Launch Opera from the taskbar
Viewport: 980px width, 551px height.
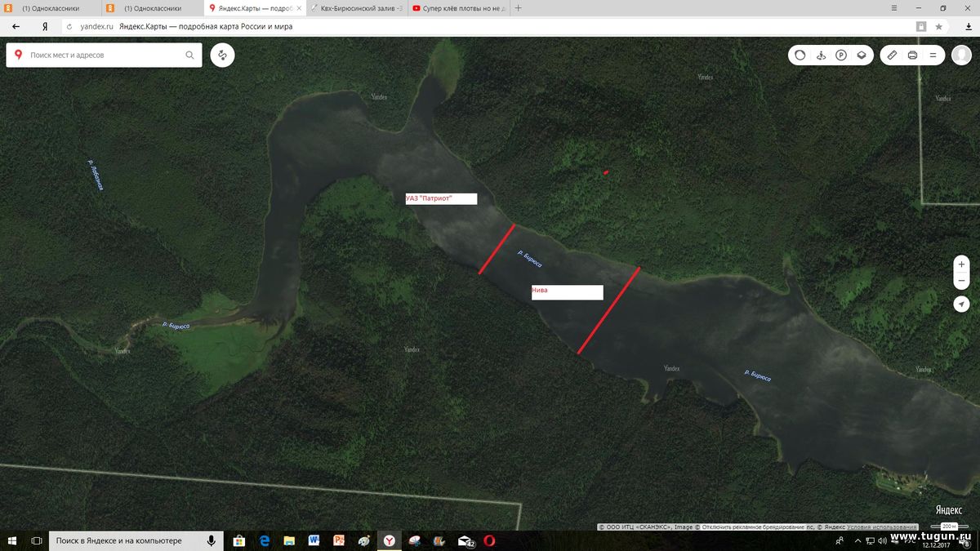coord(489,540)
